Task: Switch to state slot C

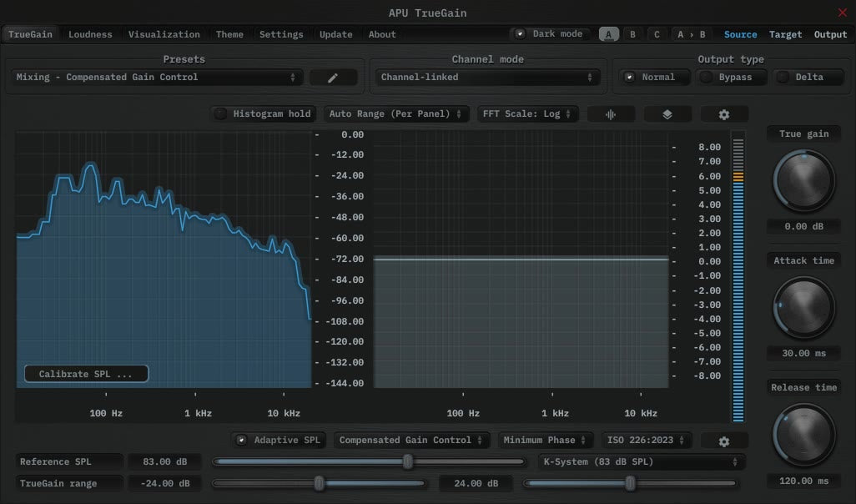Action: [x=657, y=34]
